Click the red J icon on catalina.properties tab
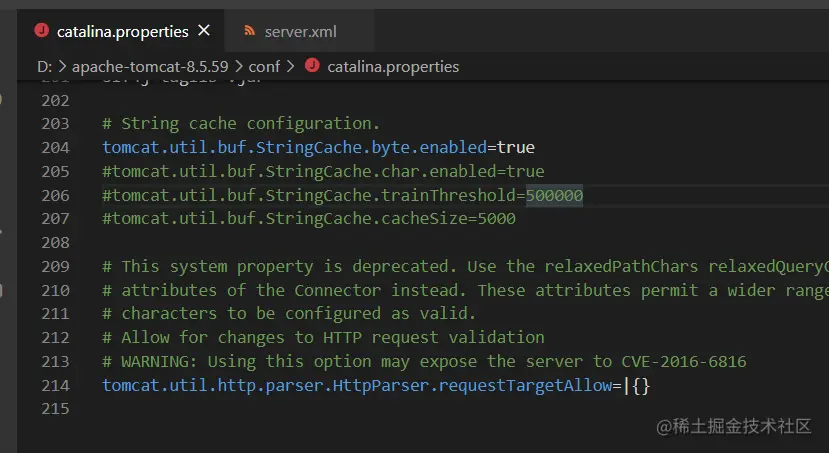This screenshot has width=829, height=453. coord(42,31)
